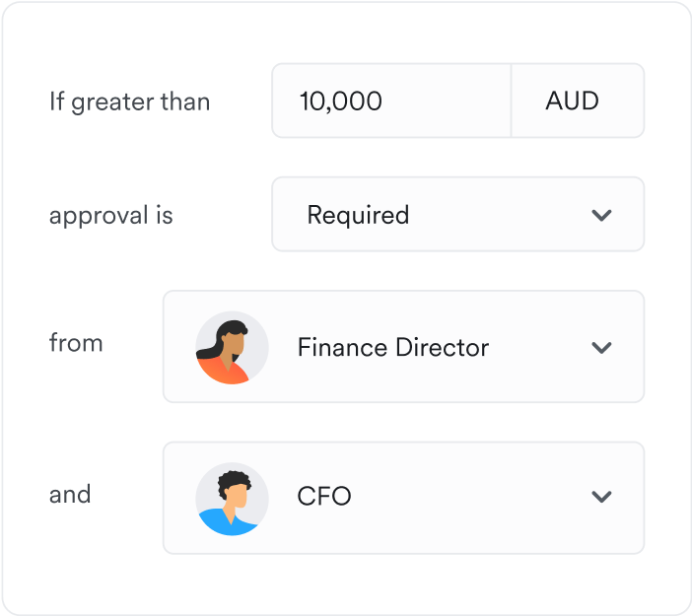692x616 pixels.
Task: Click the empty space right of 10,000
Action: [x=449, y=102]
